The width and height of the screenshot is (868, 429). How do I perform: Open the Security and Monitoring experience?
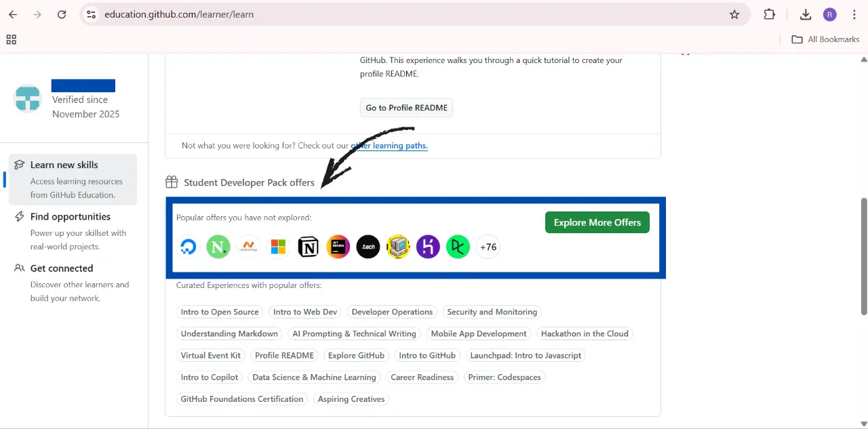click(x=492, y=312)
